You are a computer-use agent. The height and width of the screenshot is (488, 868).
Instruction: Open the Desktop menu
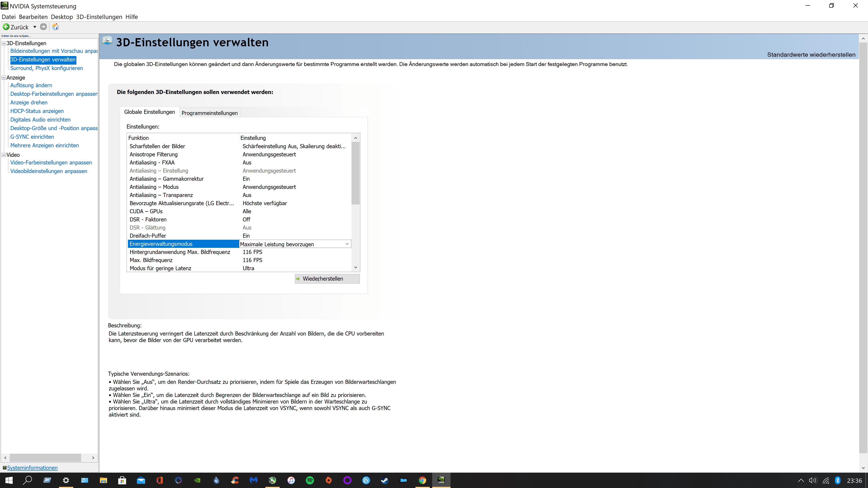point(62,17)
